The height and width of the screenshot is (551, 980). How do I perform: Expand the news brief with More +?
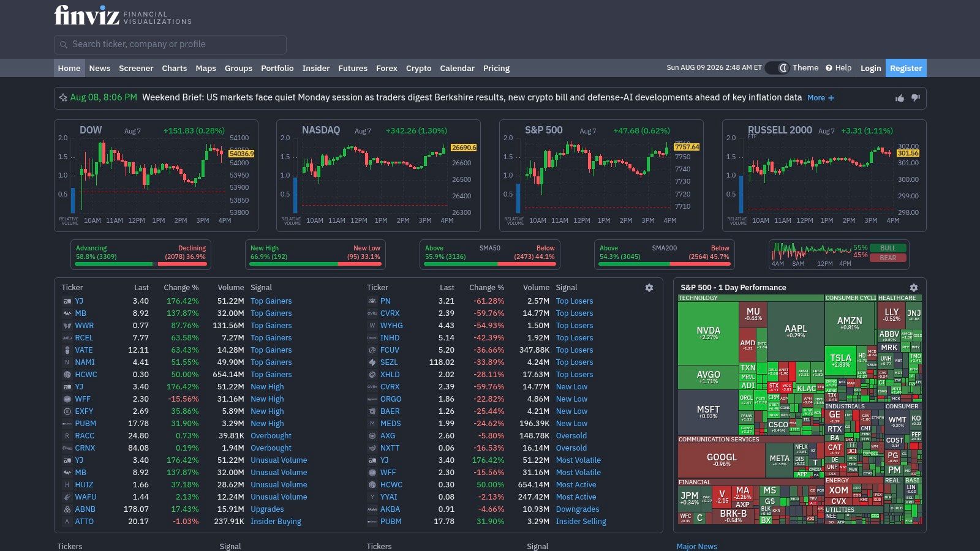pyautogui.click(x=820, y=98)
